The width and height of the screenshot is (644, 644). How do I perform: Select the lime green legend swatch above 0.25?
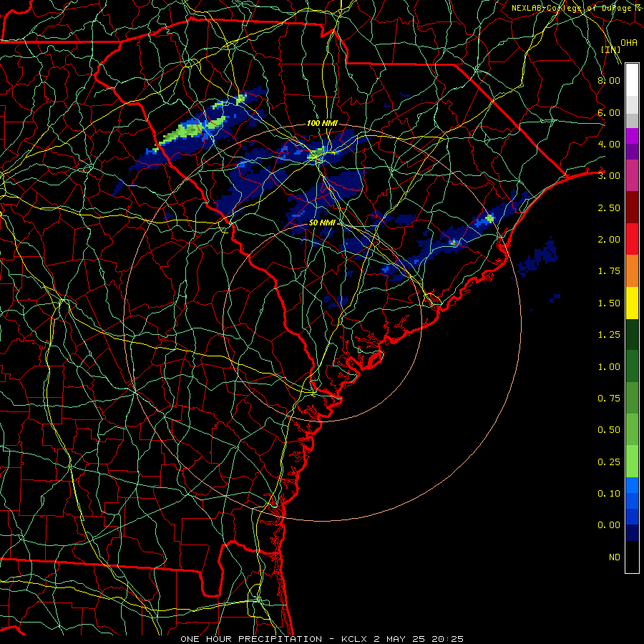632,462
